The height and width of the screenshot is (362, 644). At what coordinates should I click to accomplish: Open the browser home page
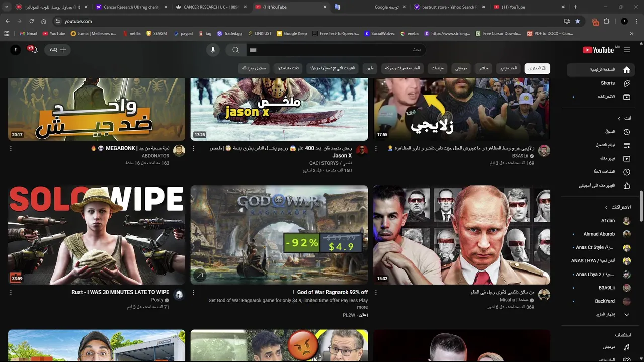coord(43,21)
